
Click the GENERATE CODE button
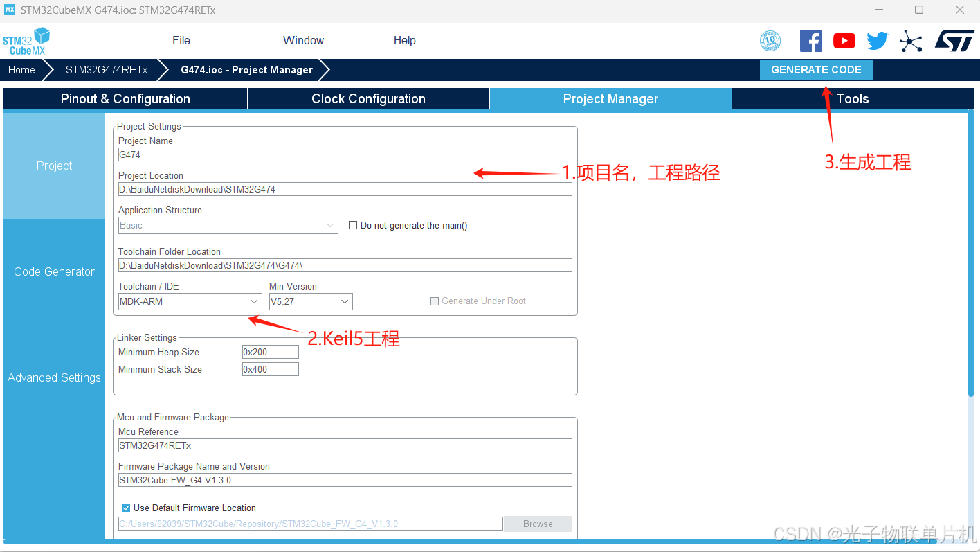pyautogui.click(x=816, y=69)
